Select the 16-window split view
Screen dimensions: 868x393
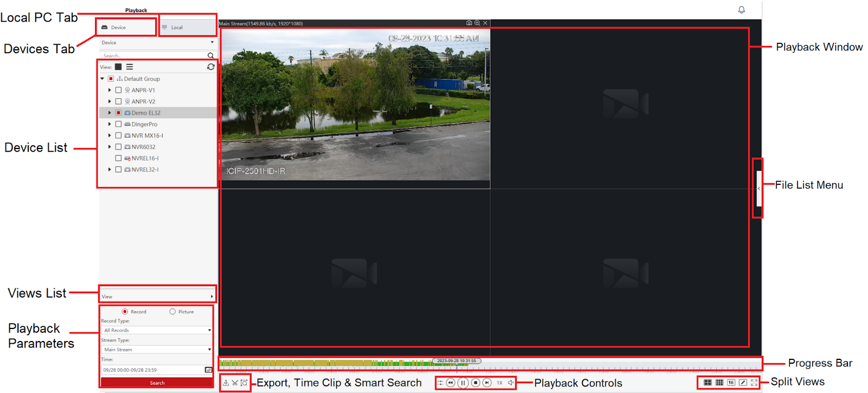(731, 383)
